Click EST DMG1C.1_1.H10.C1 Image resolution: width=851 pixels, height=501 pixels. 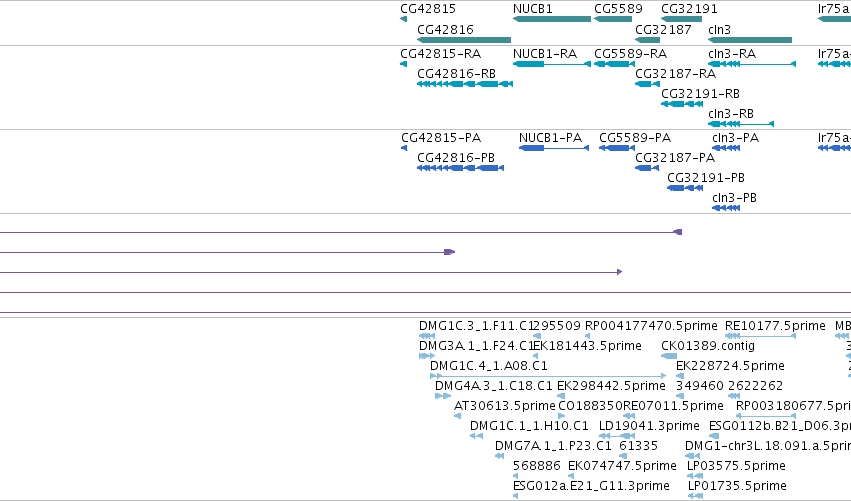[529, 426]
